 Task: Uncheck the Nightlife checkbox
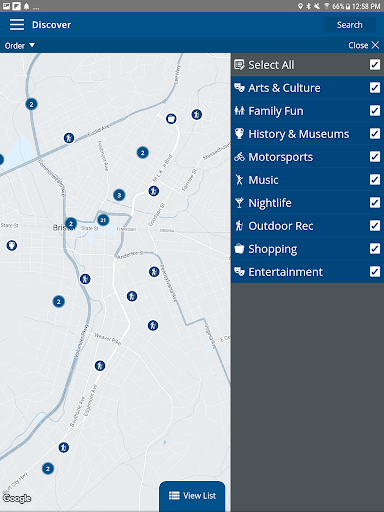(x=375, y=203)
